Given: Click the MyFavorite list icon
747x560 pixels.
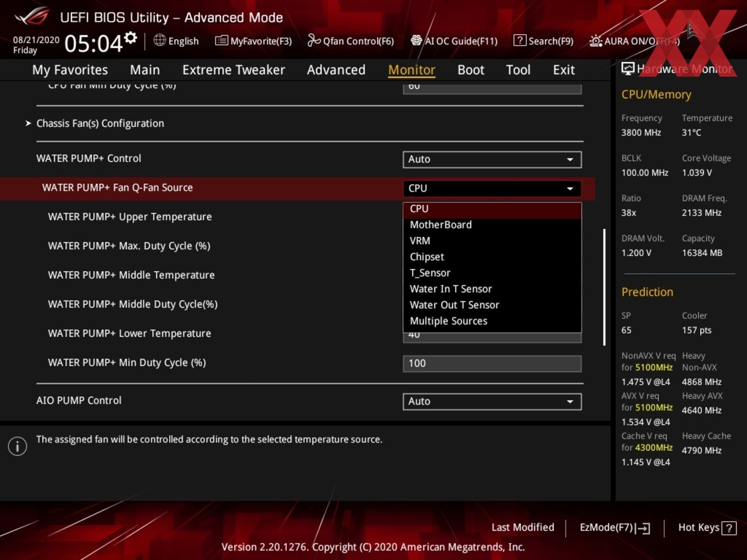Looking at the screenshot, I should (x=221, y=41).
